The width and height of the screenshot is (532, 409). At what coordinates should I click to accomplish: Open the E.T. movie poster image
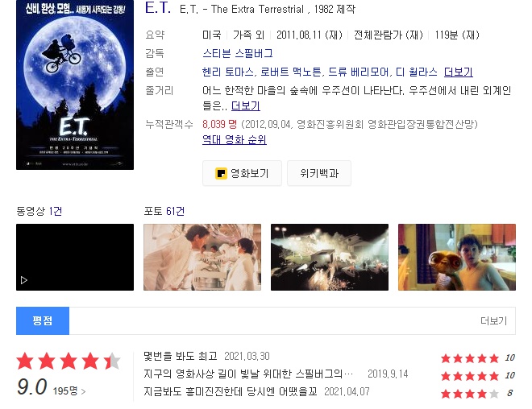point(75,85)
